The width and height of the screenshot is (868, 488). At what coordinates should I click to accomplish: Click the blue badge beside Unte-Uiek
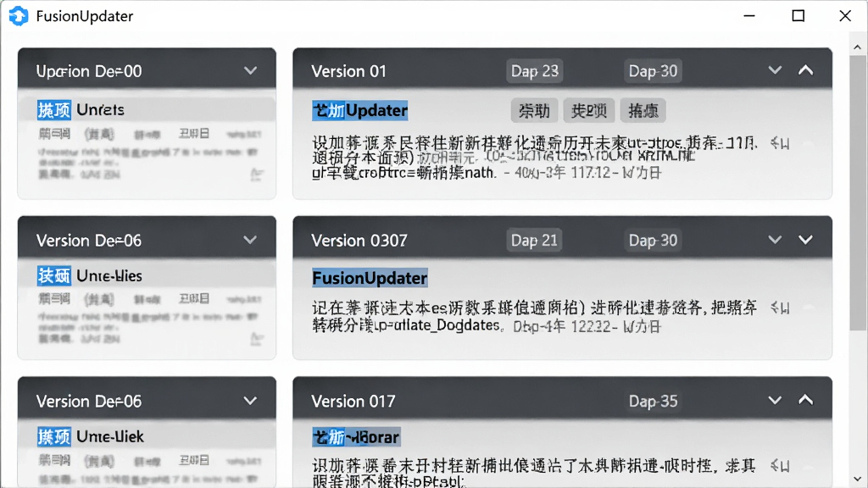pyautogui.click(x=53, y=436)
